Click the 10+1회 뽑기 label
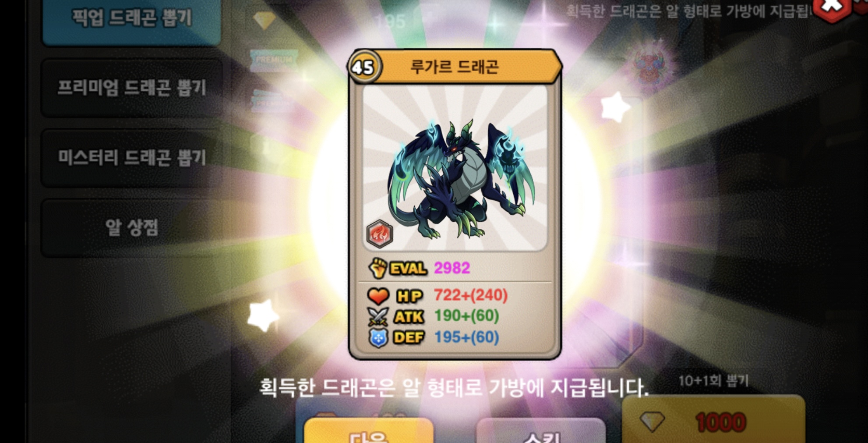The height and width of the screenshot is (443, 868). pyautogui.click(x=713, y=380)
